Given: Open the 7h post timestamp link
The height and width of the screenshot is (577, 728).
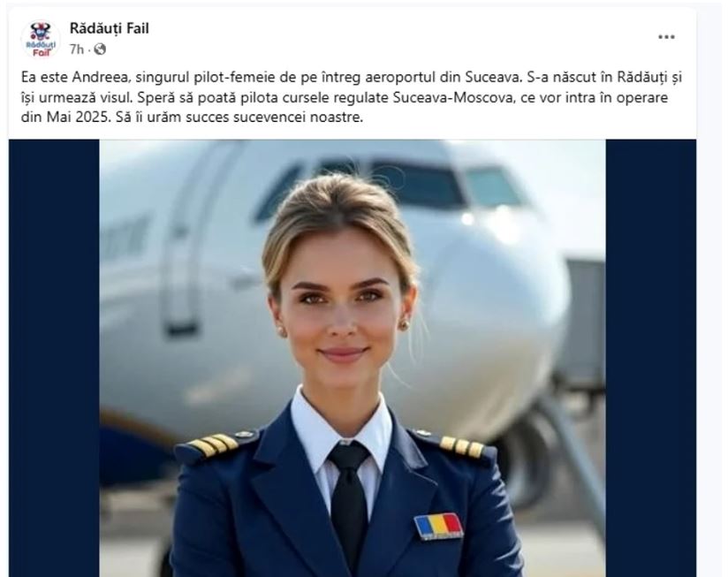Looking at the screenshot, I should coord(77,49).
